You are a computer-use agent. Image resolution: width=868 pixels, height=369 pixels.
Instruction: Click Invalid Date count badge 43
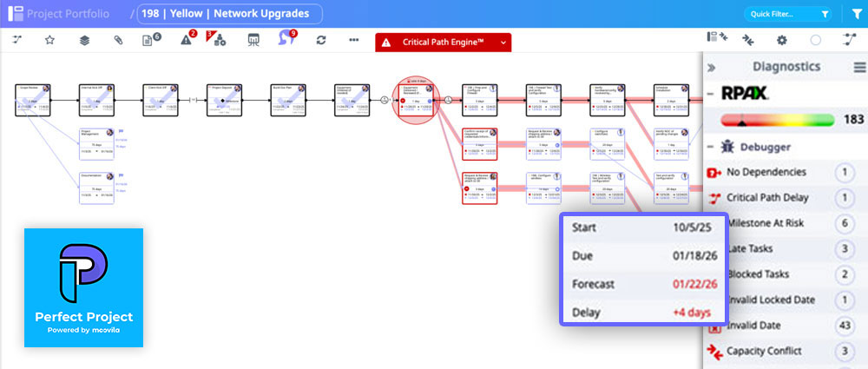click(x=845, y=326)
